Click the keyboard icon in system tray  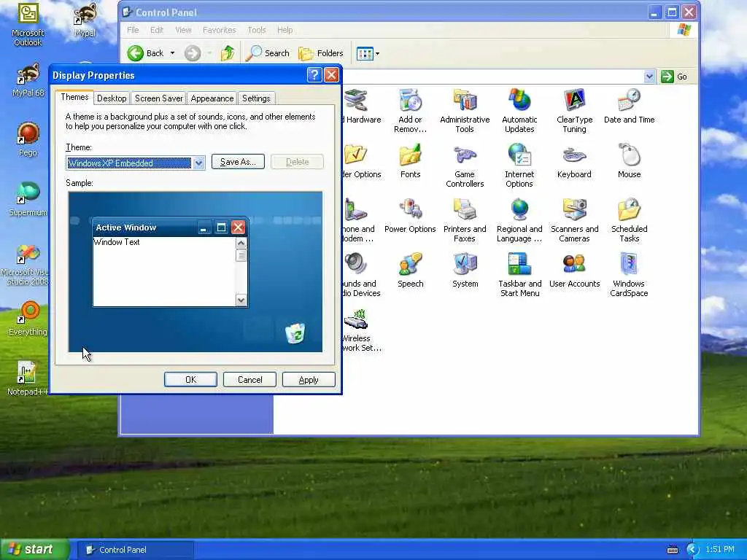pos(672,550)
